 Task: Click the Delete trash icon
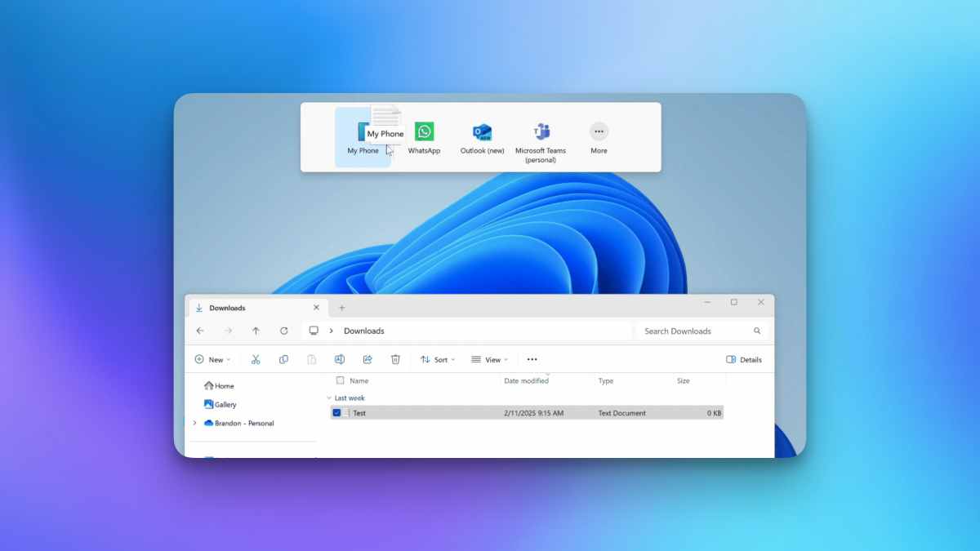[395, 359]
